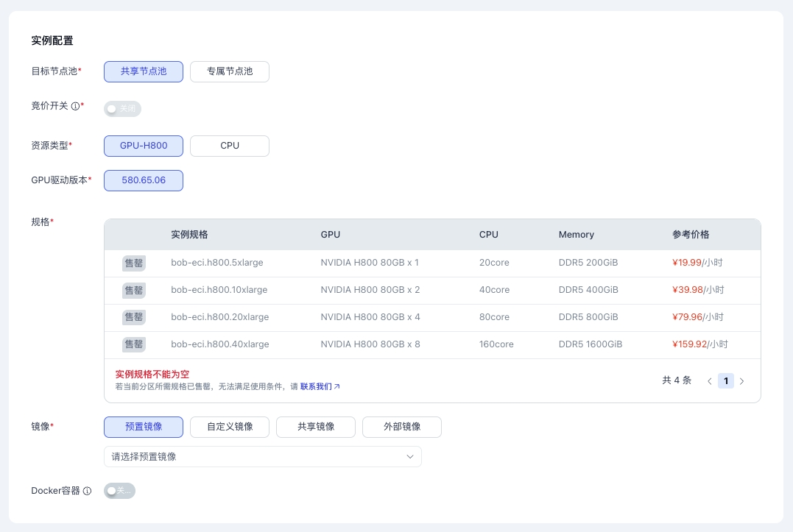The image size is (793, 532).
Task: Select CPU resource type
Action: pos(230,146)
